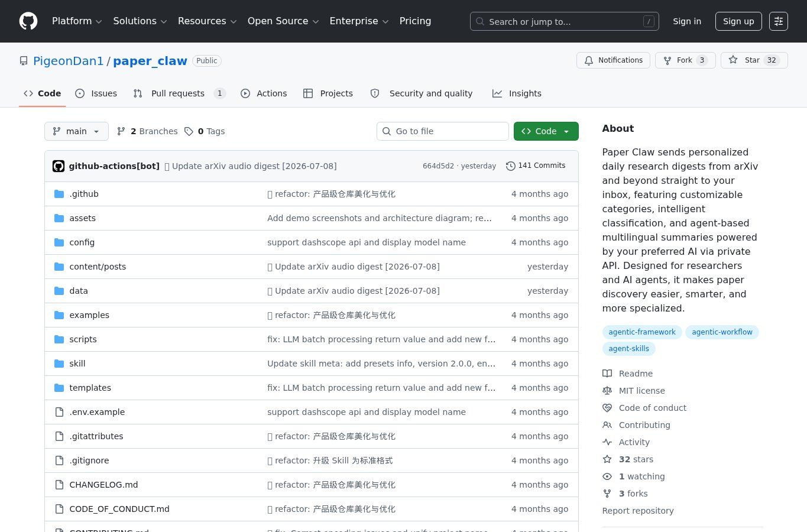View the 141 Commits history
This screenshot has height=532, width=807.
pos(536,166)
